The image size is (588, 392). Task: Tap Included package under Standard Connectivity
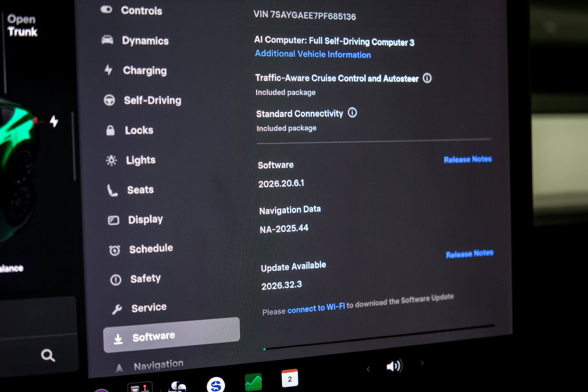[x=287, y=128]
